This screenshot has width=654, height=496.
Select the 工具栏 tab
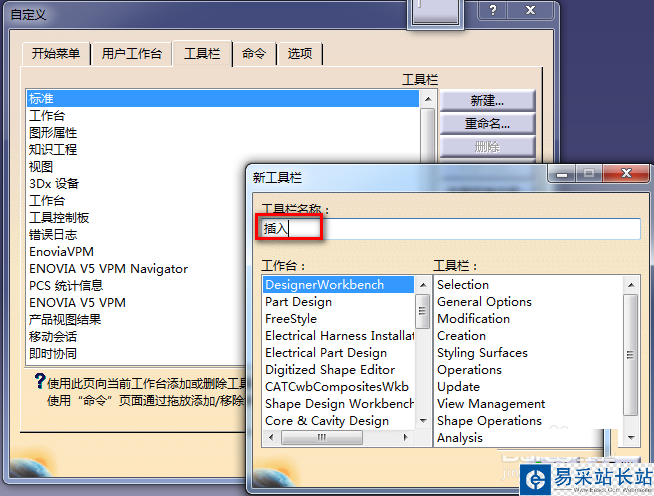[202, 53]
